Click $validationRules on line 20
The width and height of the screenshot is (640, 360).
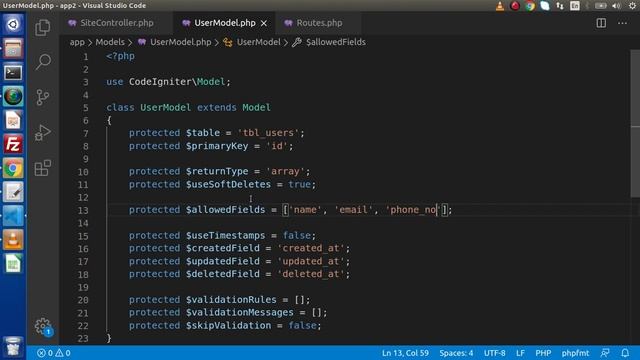click(231, 300)
